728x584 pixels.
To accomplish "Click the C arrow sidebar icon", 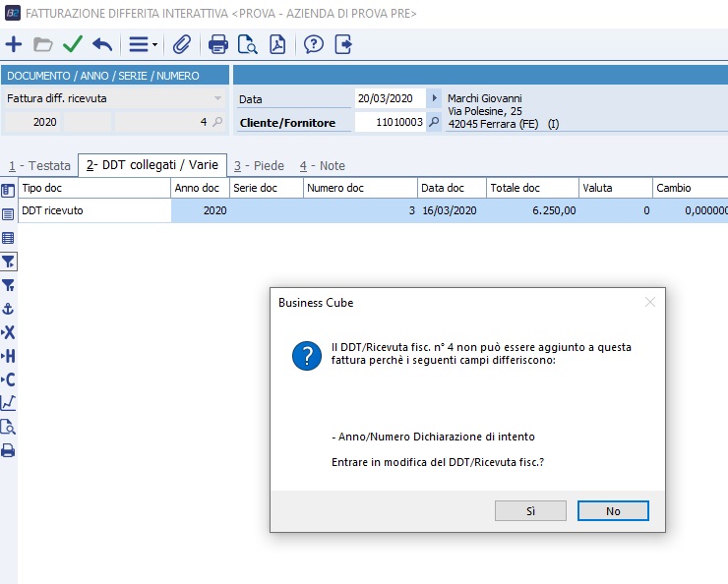I will (x=8, y=380).
